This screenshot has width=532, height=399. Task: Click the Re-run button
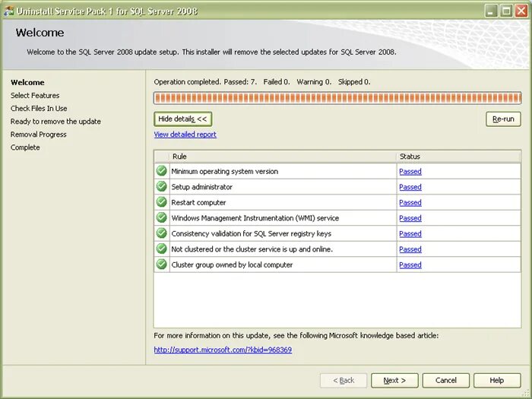[x=503, y=119]
